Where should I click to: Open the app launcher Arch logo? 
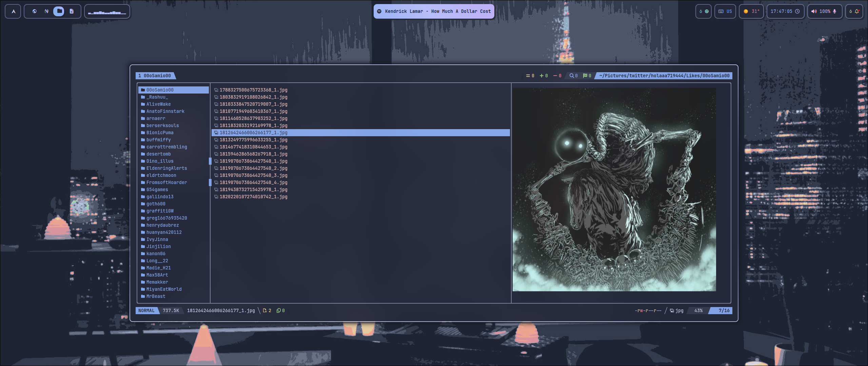[13, 11]
